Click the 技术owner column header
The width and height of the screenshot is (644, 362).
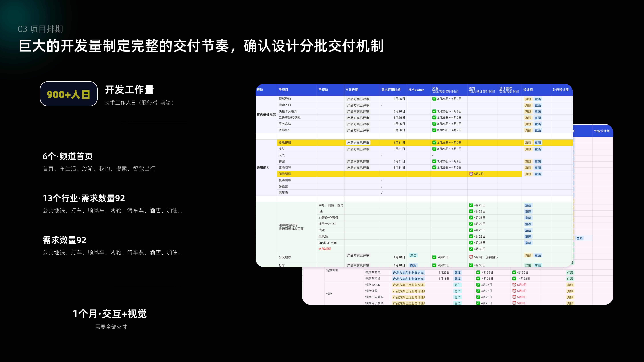pos(416,90)
